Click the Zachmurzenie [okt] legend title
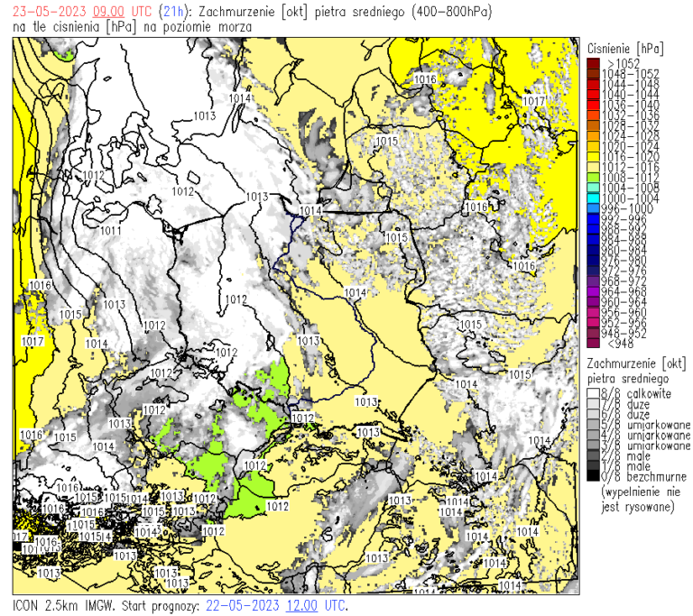Image resolution: width=693 pixels, height=616 pixels. pos(631,362)
